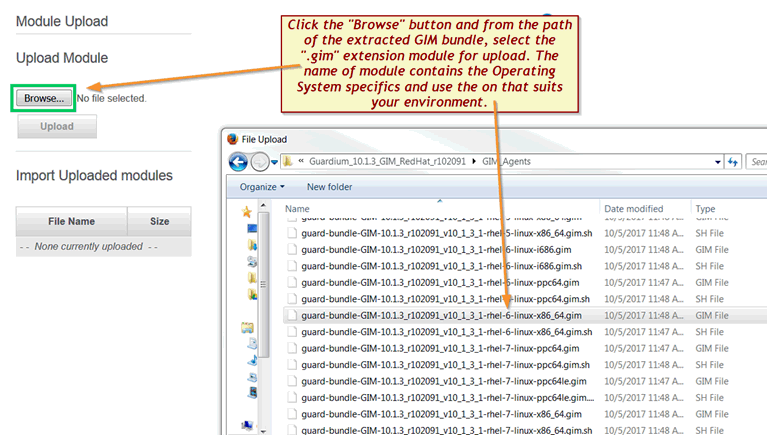Click file icon of rhel-7-linux-x86_64.gim
This screenshot has width=767, height=435.
click(x=292, y=414)
